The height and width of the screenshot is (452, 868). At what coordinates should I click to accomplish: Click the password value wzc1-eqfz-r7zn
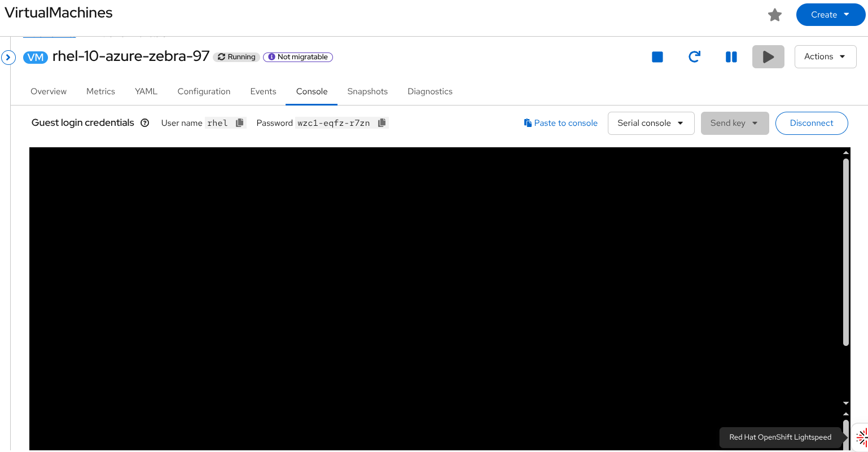tap(334, 123)
